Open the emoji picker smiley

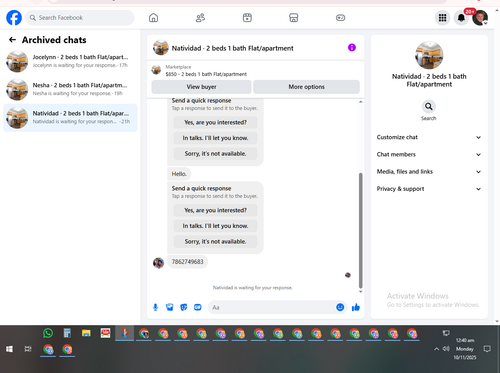coord(340,307)
